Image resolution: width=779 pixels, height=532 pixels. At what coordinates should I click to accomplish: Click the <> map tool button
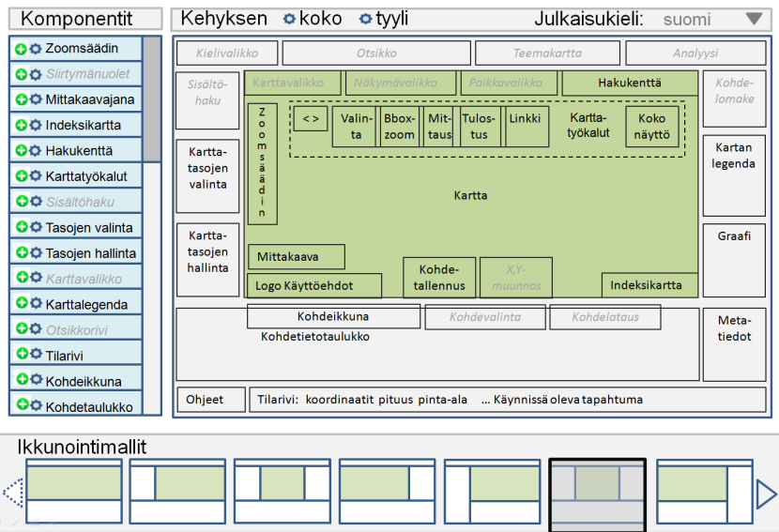(311, 119)
